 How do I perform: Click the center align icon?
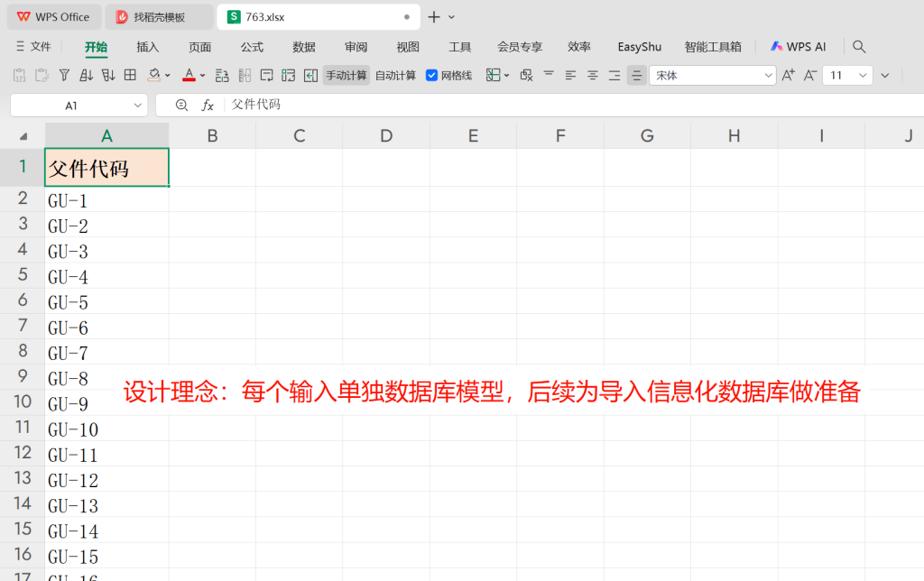point(592,76)
